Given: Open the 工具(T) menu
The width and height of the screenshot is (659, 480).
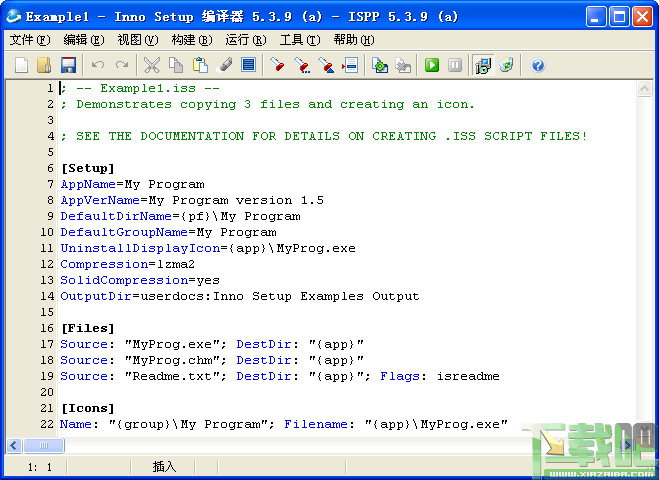Looking at the screenshot, I should coord(300,40).
